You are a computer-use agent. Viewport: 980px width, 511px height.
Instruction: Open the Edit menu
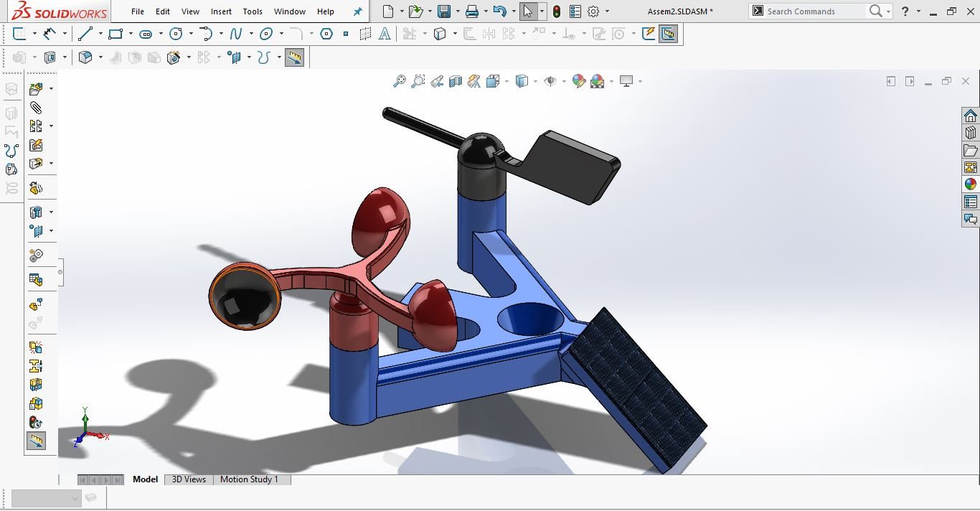pyautogui.click(x=163, y=11)
